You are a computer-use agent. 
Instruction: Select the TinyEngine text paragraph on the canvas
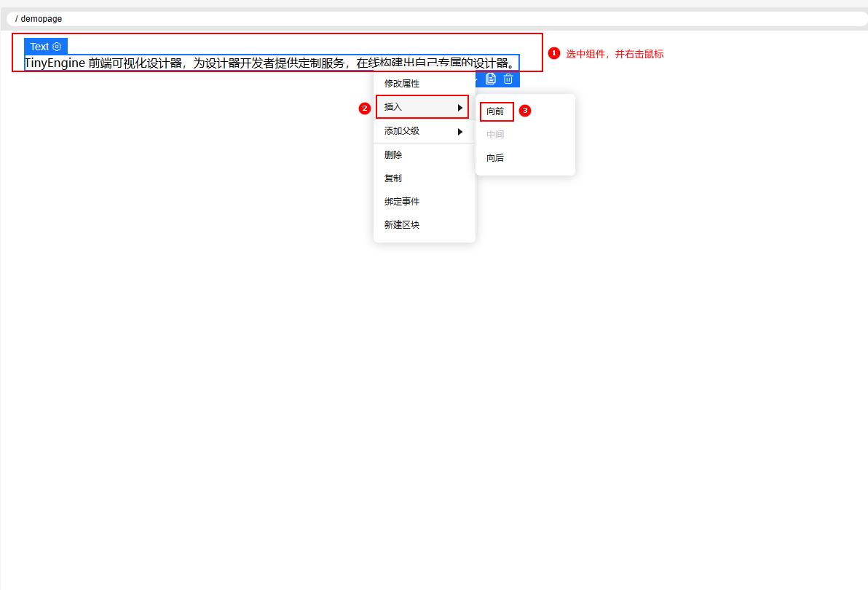click(x=197, y=63)
